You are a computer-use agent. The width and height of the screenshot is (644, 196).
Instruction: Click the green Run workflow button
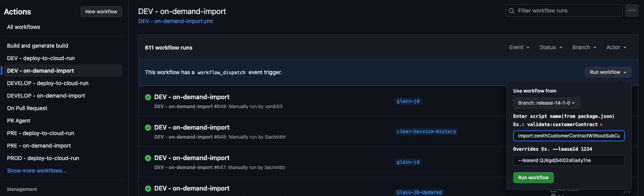pos(533,178)
